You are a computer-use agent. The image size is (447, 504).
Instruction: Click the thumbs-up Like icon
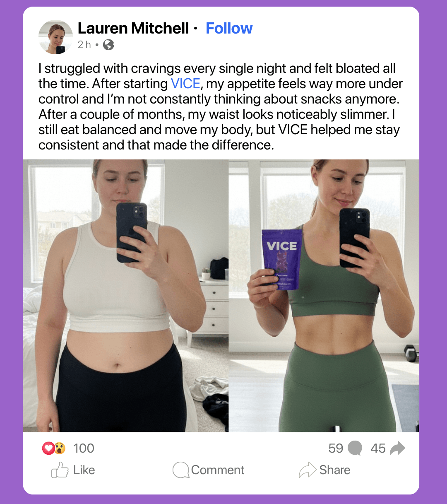pos(60,470)
